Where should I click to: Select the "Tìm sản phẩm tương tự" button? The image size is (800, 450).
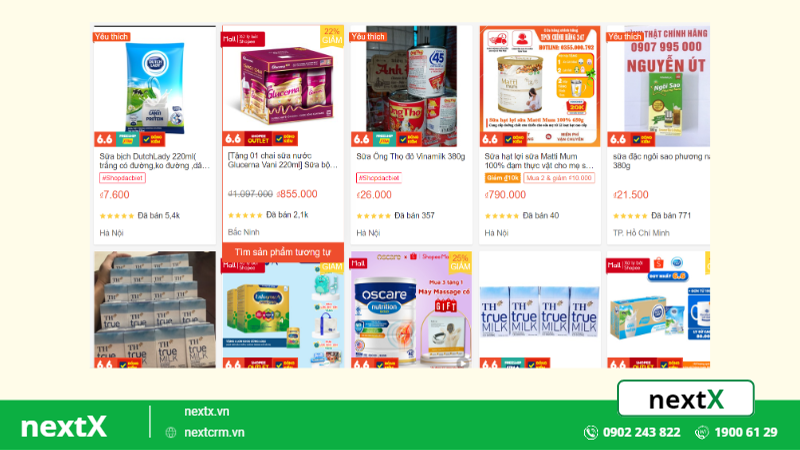click(283, 252)
